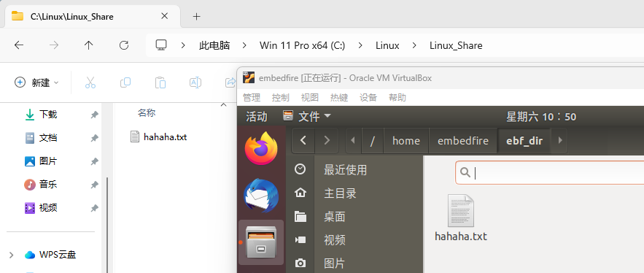Close the C:\Linux\Linux_Share tab
Screen dimensions: 644x273
pos(164,16)
